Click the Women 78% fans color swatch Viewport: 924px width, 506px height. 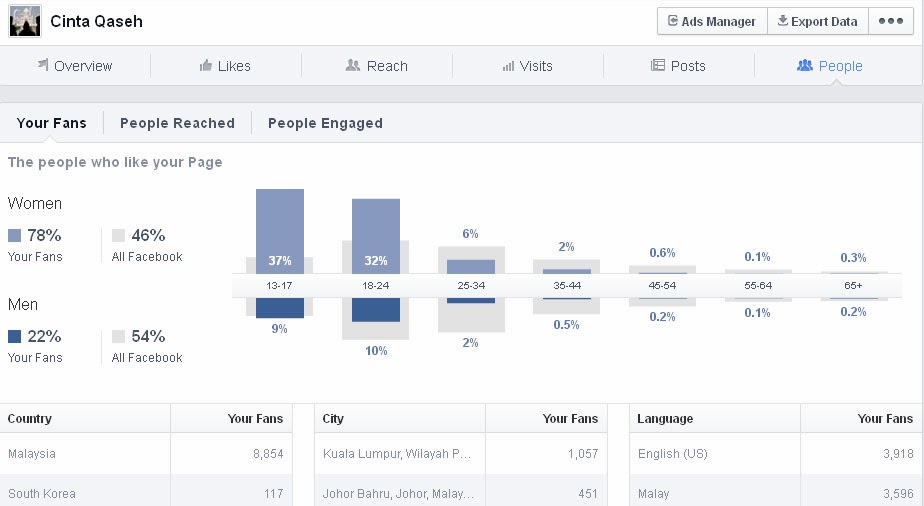point(14,236)
